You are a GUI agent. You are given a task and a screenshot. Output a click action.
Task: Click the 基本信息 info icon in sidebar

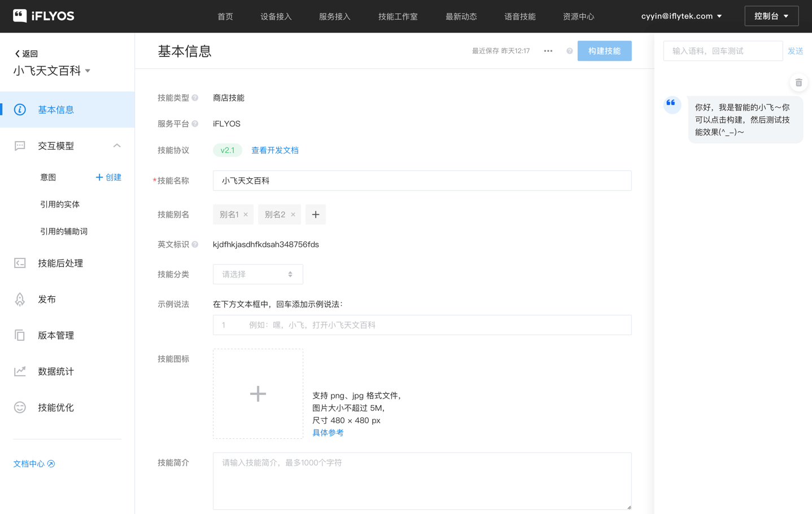click(x=20, y=109)
